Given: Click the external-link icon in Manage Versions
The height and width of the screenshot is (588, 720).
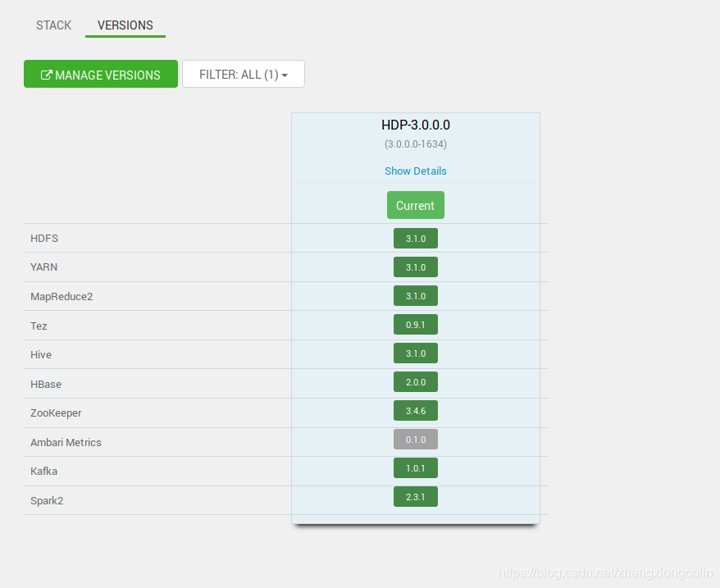Looking at the screenshot, I should [47, 75].
